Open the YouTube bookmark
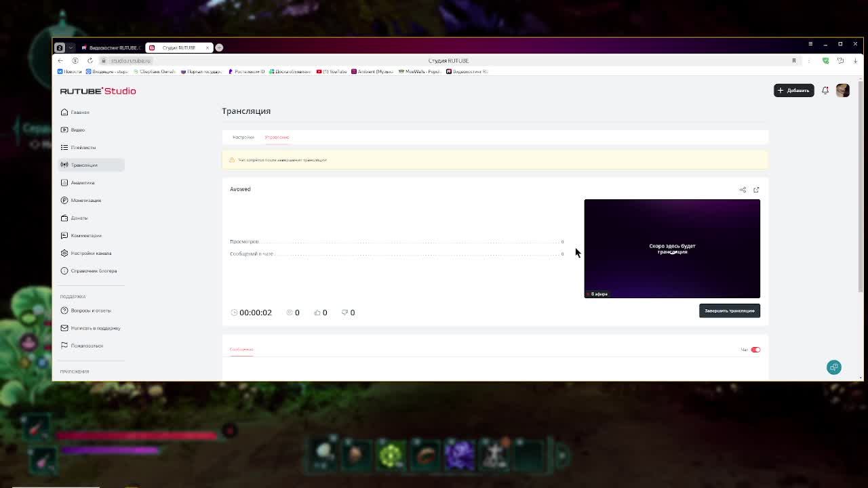Image resolution: width=868 pixels, height=488 pixels. pos(332,71)
